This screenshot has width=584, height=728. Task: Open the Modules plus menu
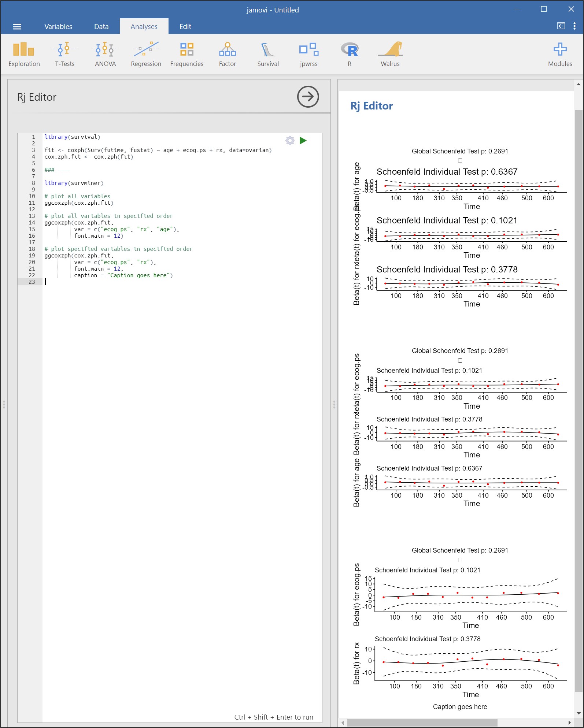(x=560, y=54)
